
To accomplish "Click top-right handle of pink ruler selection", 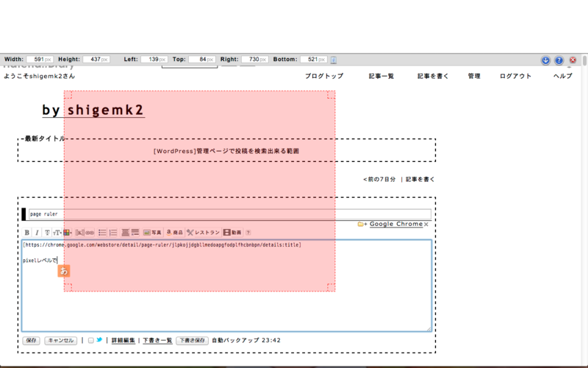I will point(331,95).
